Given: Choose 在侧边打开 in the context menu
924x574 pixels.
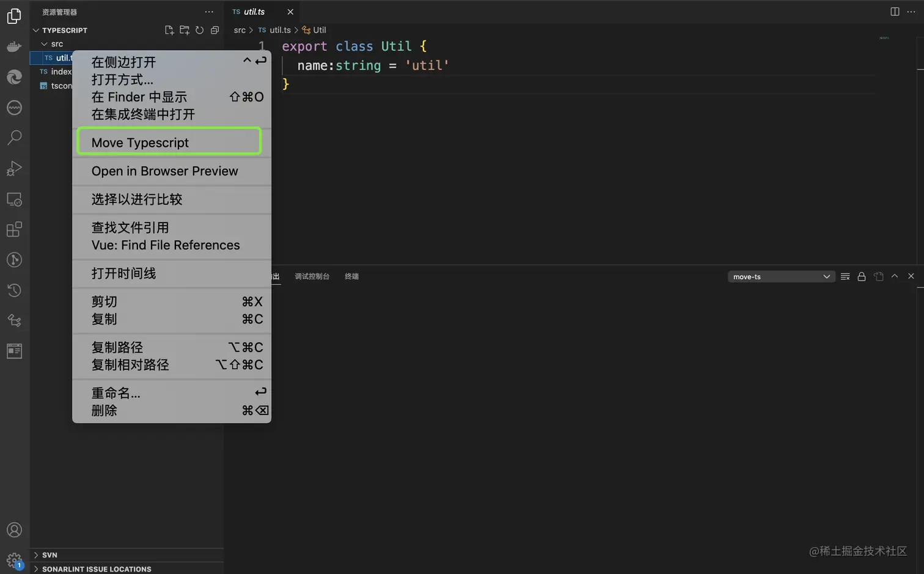Looking at the screenshot, I should [172, 62].
